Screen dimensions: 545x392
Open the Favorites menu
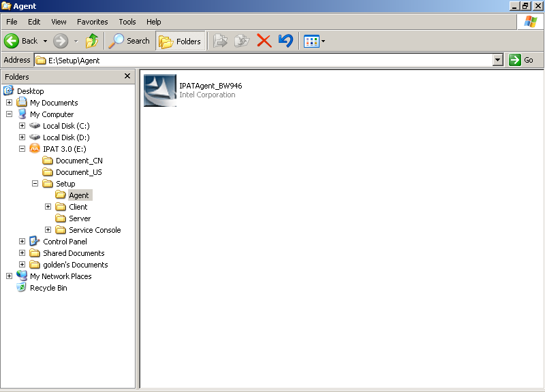[93, 22]
